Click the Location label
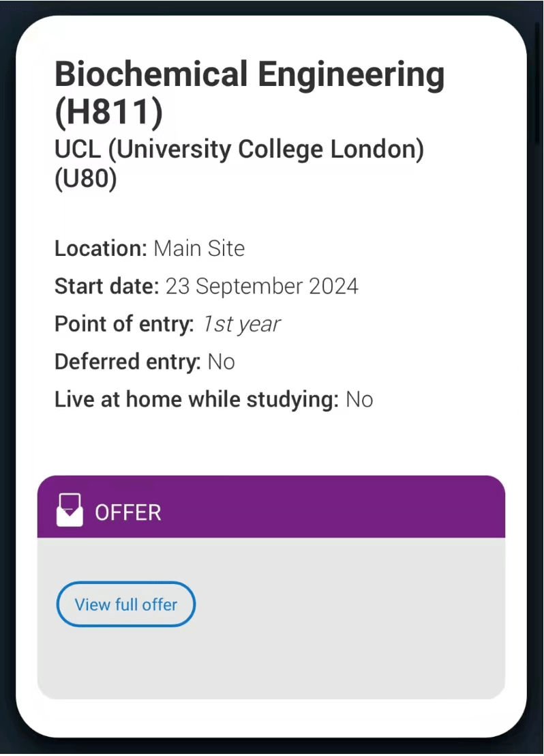This screenshot has width=544, height=756. 100,248
